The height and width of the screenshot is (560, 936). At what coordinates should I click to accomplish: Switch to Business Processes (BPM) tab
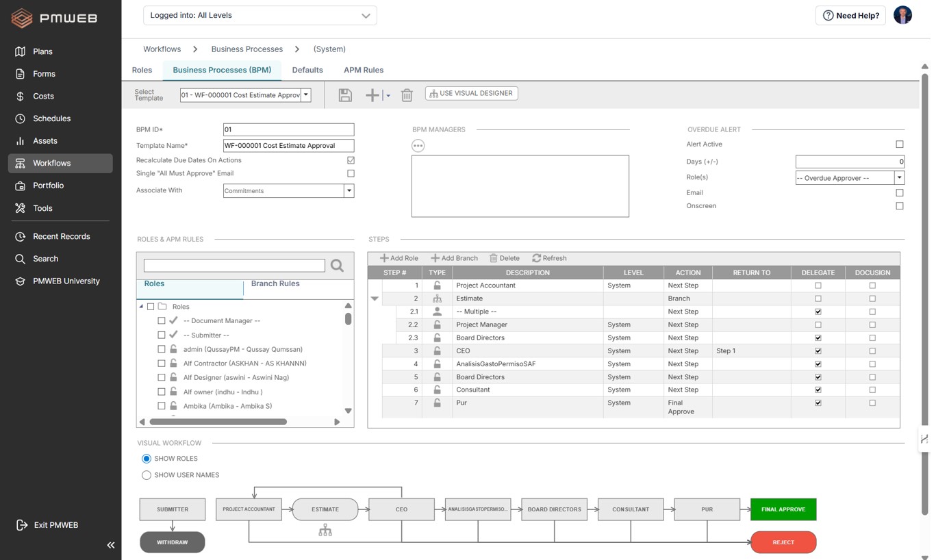tap(222, 70)
